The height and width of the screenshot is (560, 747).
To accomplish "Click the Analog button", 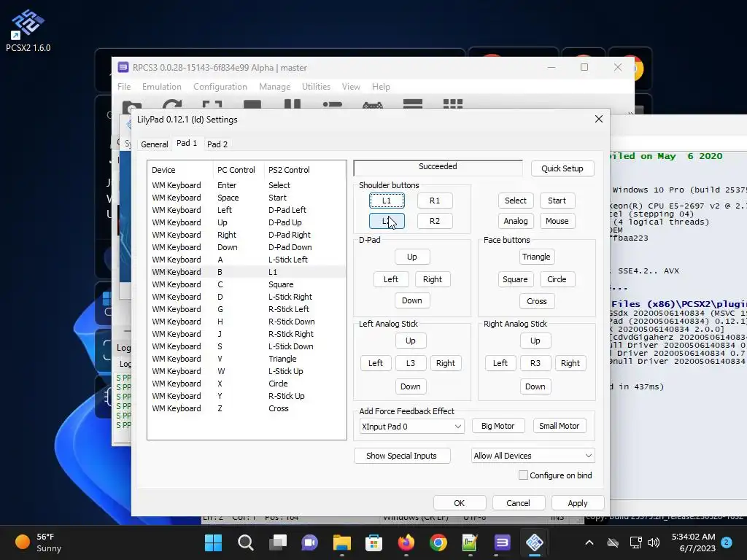I will (x=516, y=221).
